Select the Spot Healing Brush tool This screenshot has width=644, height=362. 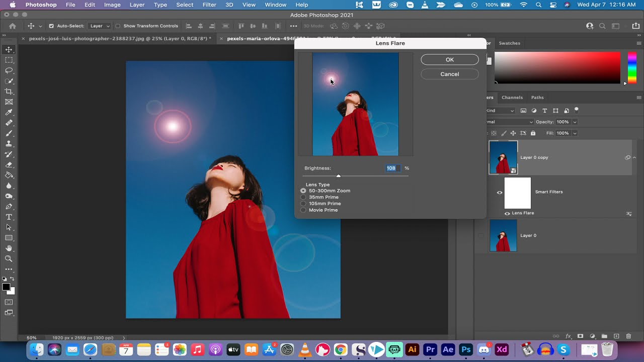[x=9, y=123]
